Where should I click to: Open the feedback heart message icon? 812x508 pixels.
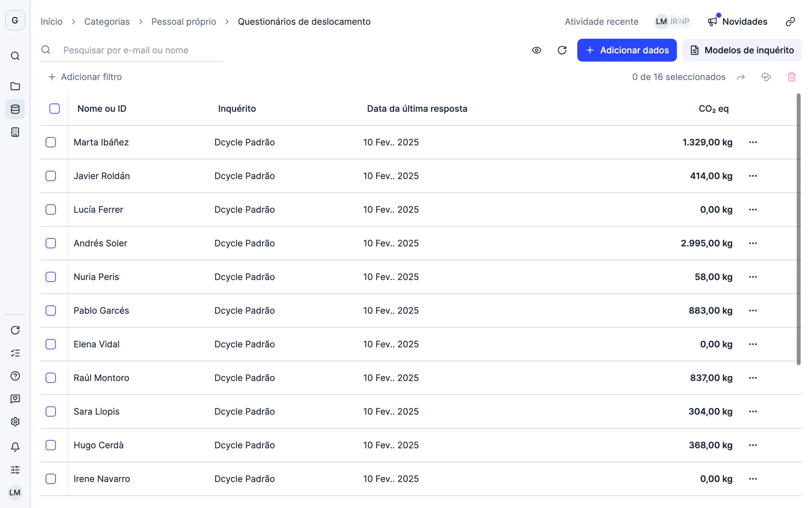15,399
